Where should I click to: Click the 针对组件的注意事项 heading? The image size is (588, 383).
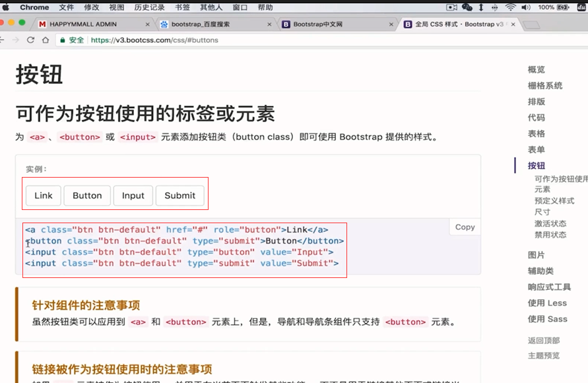(x=86, y=305)
